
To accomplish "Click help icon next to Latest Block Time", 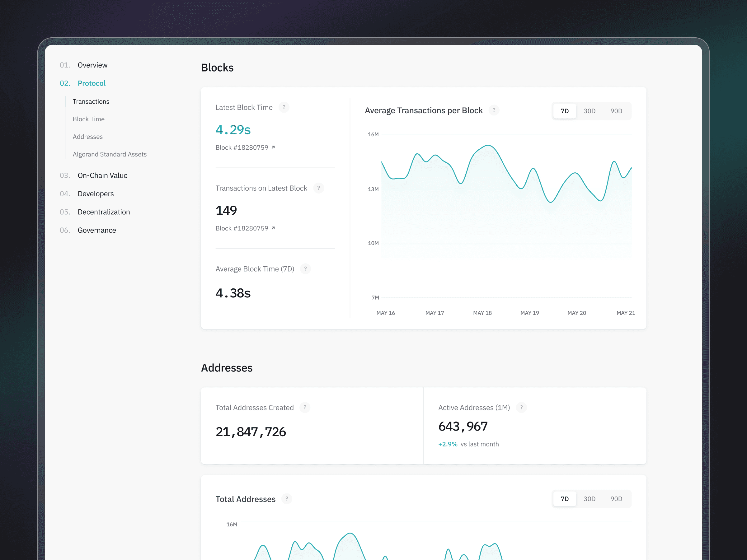I will [284, 107].
